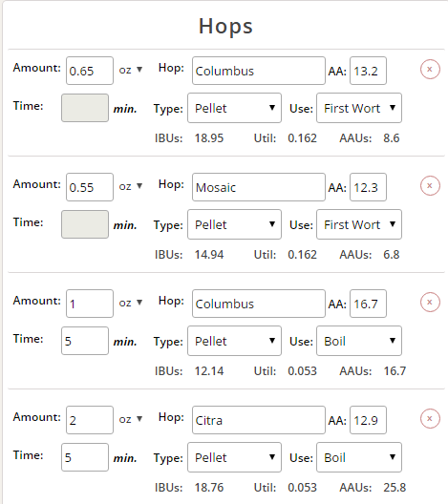Delete the Mosaic hop entry
The height and width of the screenshot is (504, 448).
pos(430,186)
